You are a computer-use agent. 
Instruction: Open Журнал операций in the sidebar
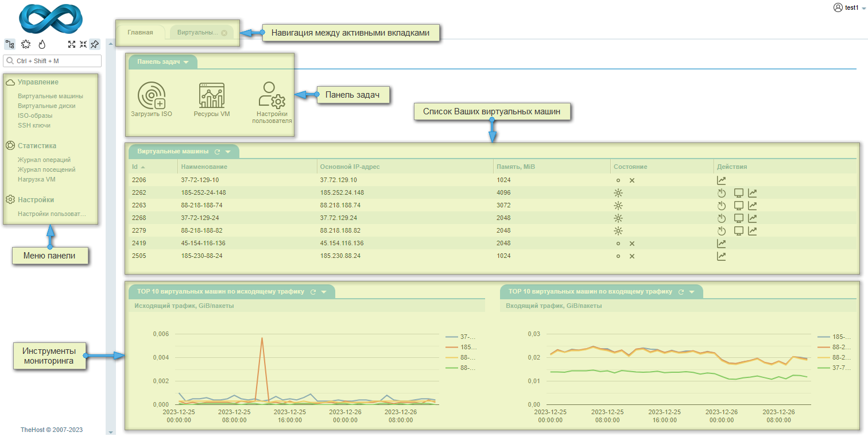(44, 160)
